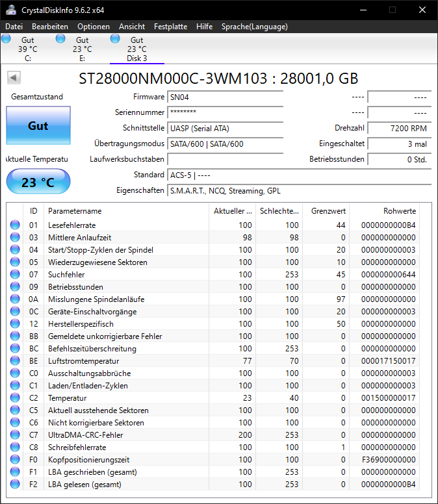Select the Disk 3 status orb
The height and width of the screenshot is (504, 438).
coord(115,39)
